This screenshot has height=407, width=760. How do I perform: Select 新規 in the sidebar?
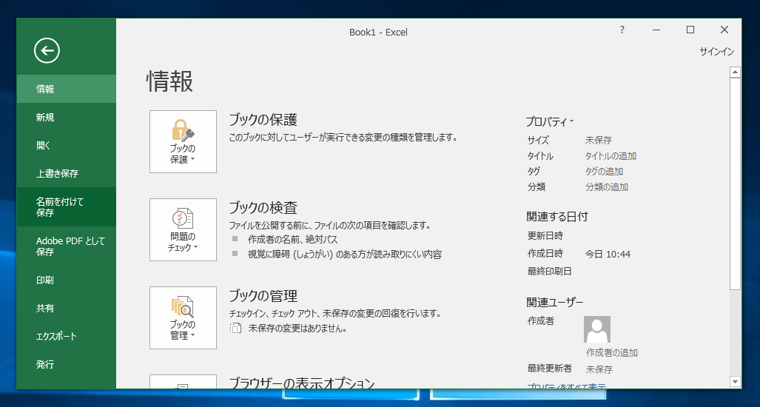(x=66, y=117)
